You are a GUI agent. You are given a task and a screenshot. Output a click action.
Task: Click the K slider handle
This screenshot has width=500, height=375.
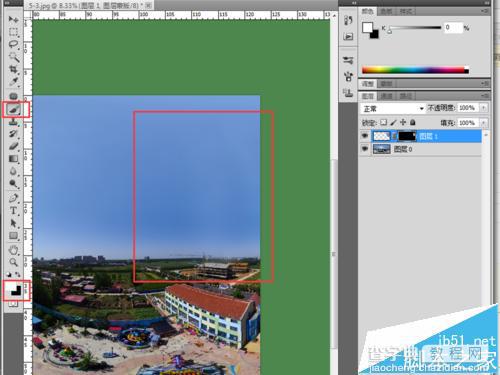[390, 31]
